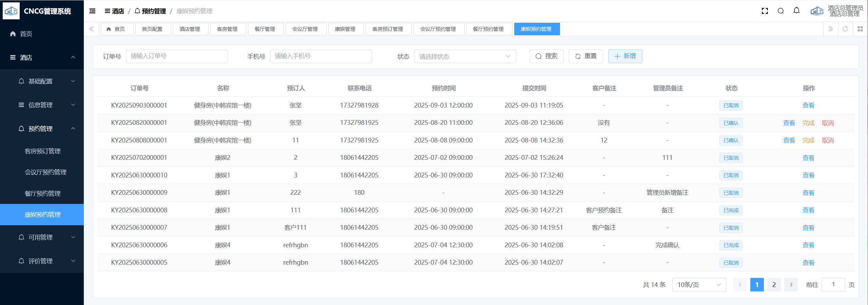
Task: Click the CNCG logo in sidebar
Action: point(11,11)
